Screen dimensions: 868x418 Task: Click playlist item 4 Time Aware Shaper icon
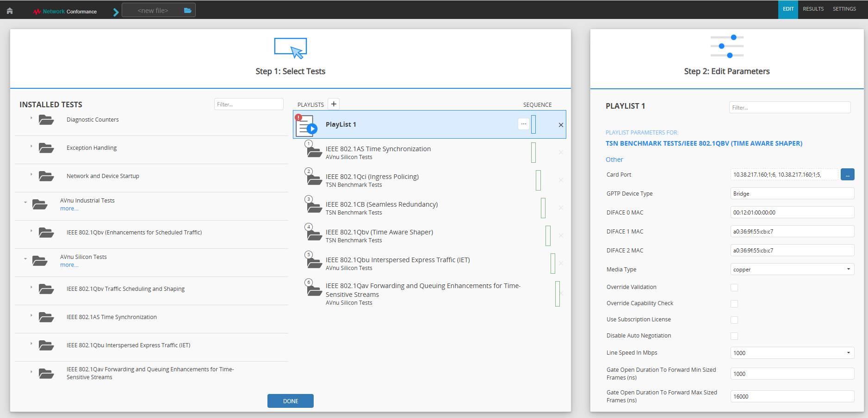(314, 235)
